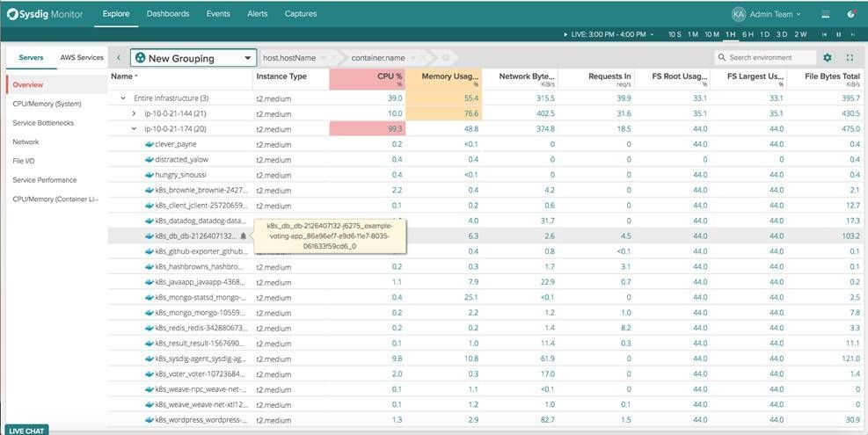Collapse the sidebar with left chevron
Image resolution: width=868 pixels, height=435 pixels.
[x=119, y=57]
